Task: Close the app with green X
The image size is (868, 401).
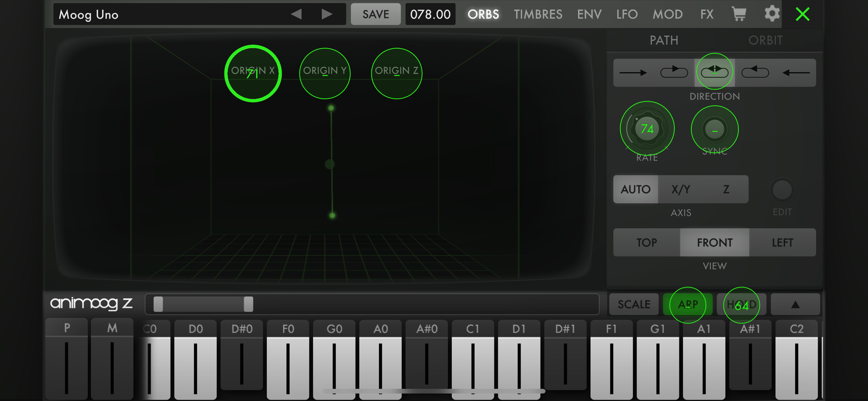Action: (x=802, y=14)
